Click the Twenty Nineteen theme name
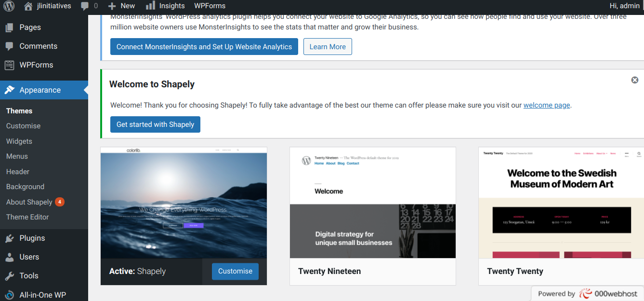Viewport: 644px width, 301px height. (x=329, y=272)
